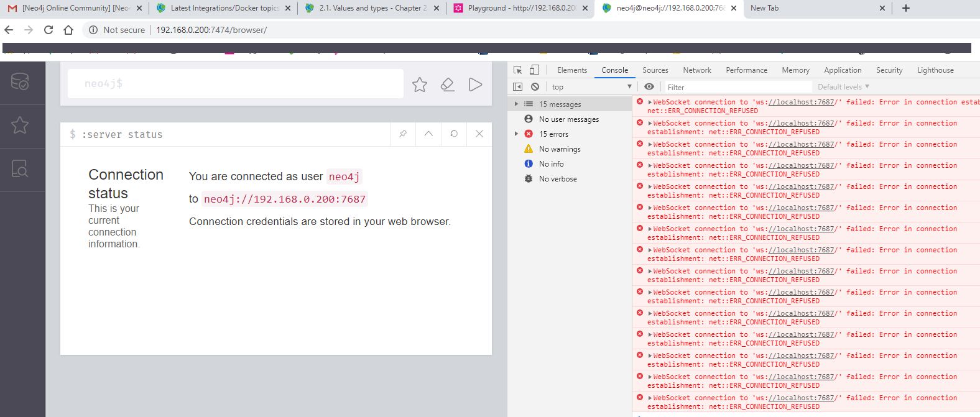Image resolution: width=980 pixels, height=417 pixels.
Task: Switch to the Network tab
Action: [697, 70]
